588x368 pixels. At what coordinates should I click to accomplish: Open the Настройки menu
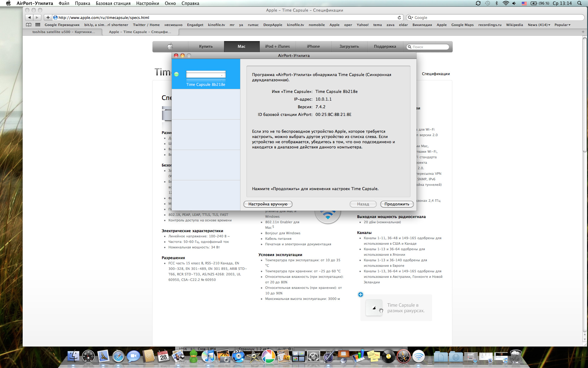pos(148,3)
